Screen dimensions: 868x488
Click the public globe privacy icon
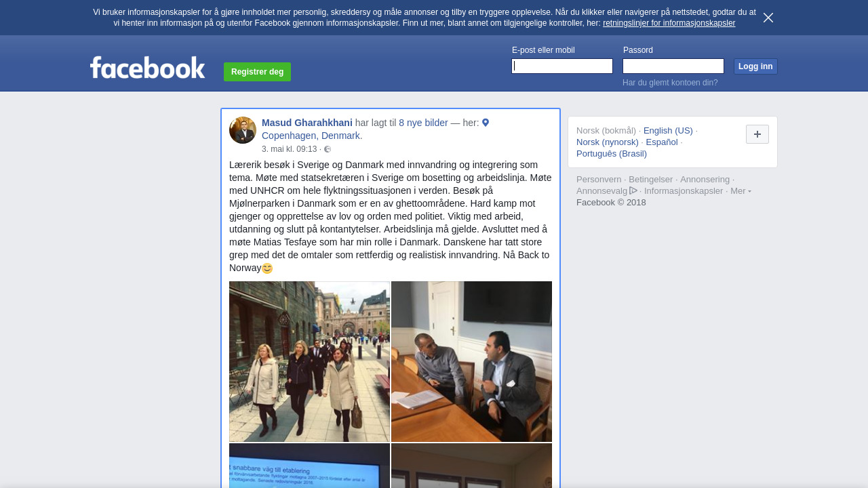click(328, 149)
